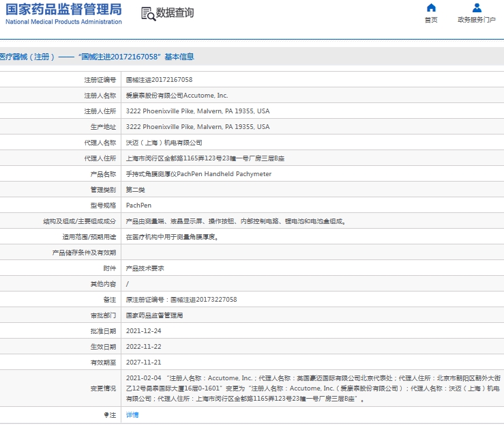Viewport: 504px width, 426px height.
Task: Click the 产品名称 label cell
Action: click(103, 174)
